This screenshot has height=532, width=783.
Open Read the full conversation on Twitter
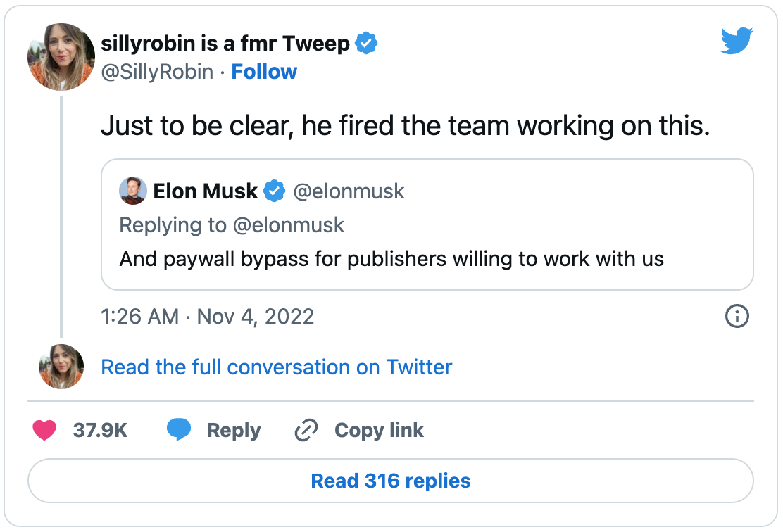(x=276, y=367)
